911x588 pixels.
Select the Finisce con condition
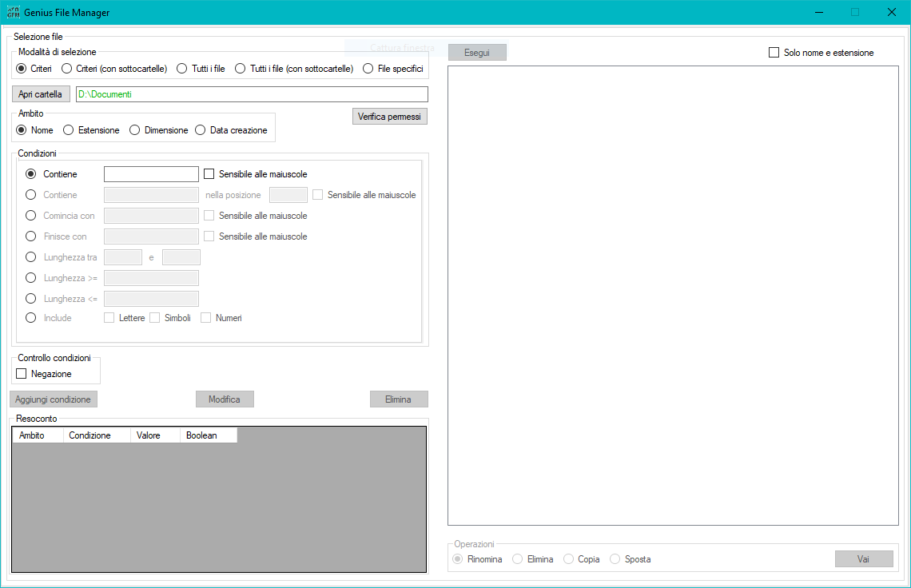[x=31, y=236]
